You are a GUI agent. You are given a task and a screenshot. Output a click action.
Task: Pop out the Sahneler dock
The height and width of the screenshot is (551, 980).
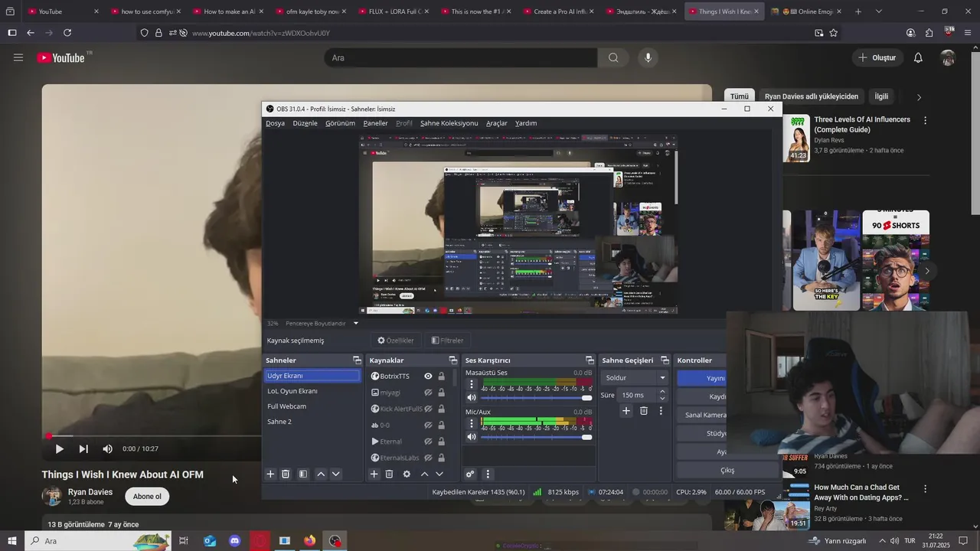tap(357, 360)
